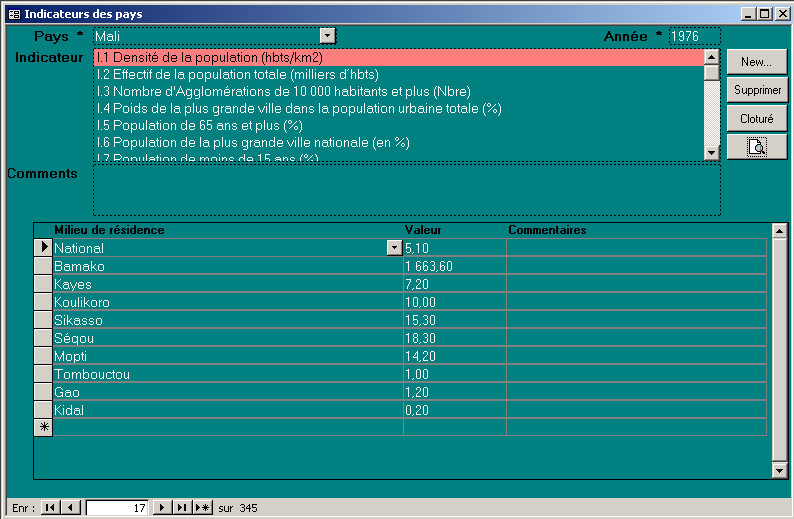Viewport: 794px width, 519px height.
Task: Go to previous record navigation arrow
Action: point(70,508)
